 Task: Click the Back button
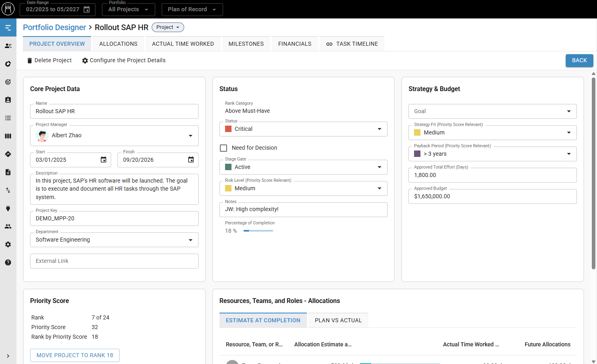(x=579, y=61)
